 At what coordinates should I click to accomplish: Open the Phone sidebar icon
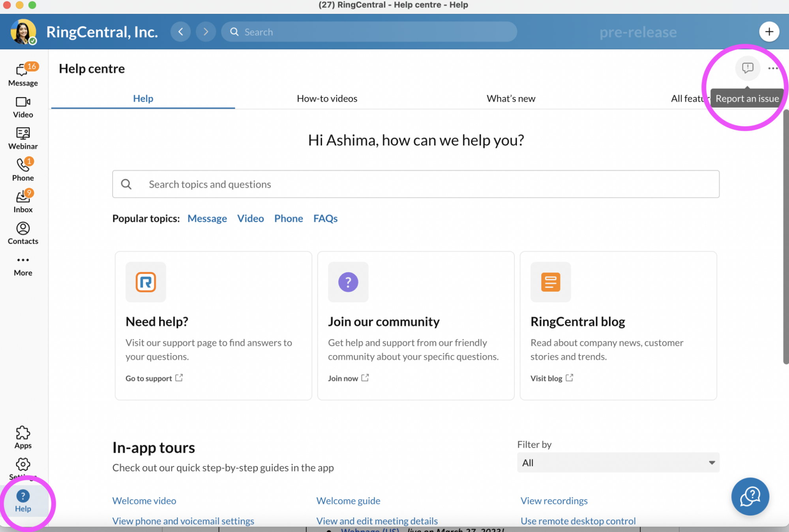[x=23, y=170]
